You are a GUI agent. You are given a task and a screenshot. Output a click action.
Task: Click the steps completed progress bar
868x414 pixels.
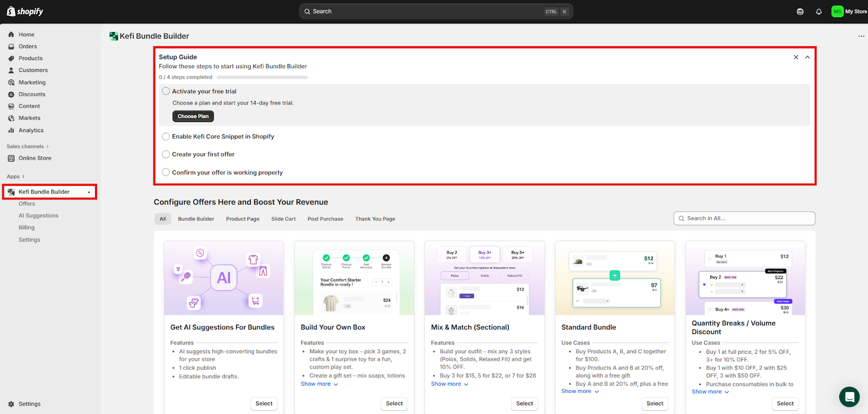click(x=262, y=77)
